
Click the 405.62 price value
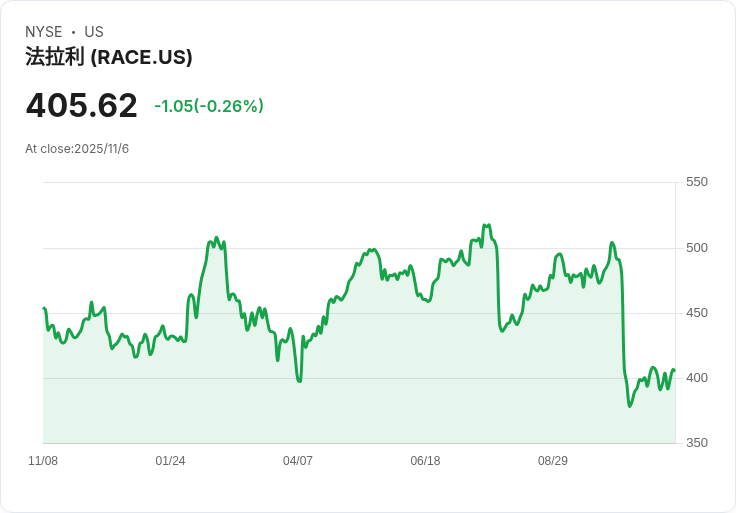click(82, 105)
